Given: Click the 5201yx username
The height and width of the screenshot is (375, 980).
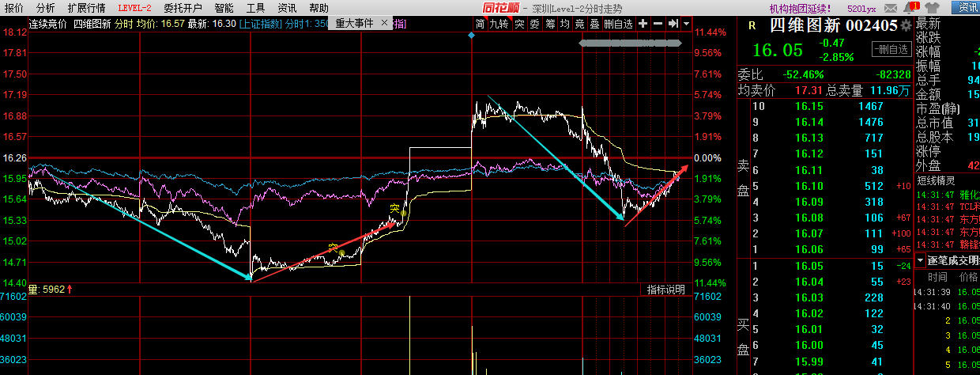Looking at the screenshot, I should click(860, 8).
